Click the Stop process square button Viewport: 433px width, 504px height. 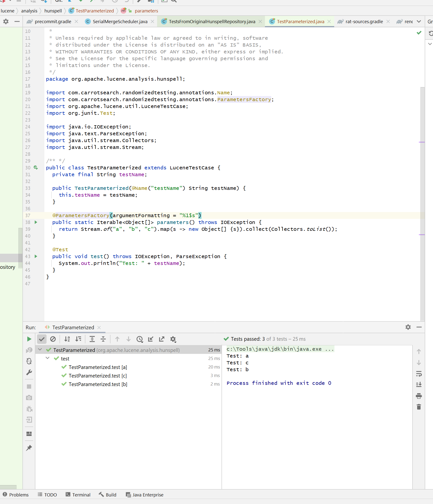pos(29,387)
